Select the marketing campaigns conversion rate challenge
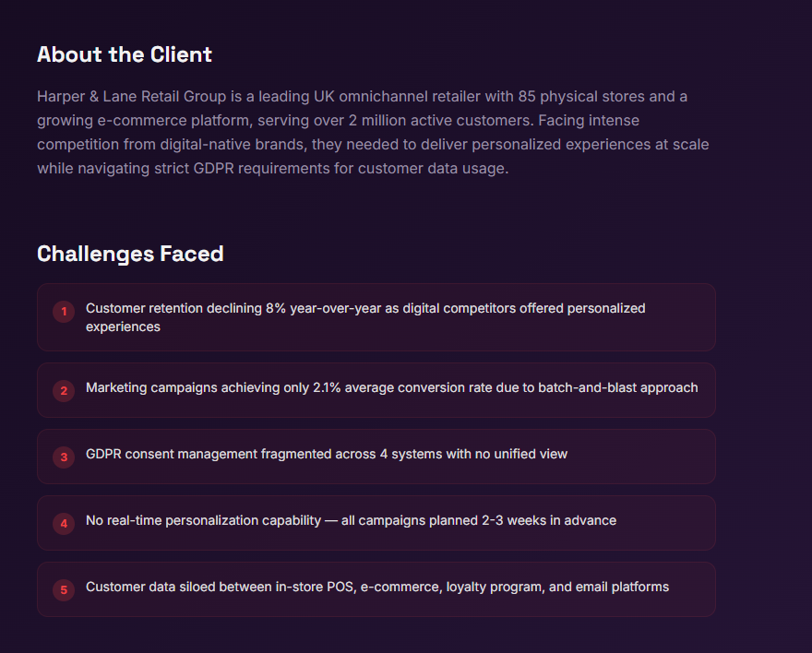The height and width of the screenshot is (653, 812). tap(391, 388)
